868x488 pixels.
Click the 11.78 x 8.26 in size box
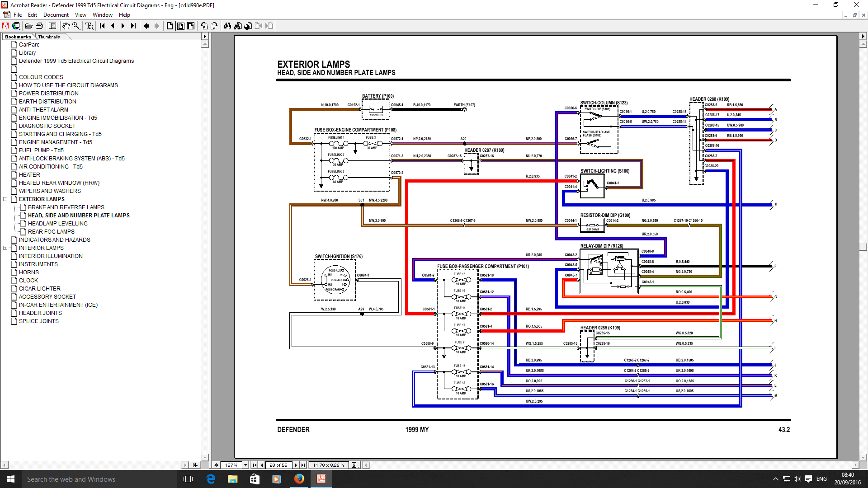pyautogui.click(x=328, y=465)
